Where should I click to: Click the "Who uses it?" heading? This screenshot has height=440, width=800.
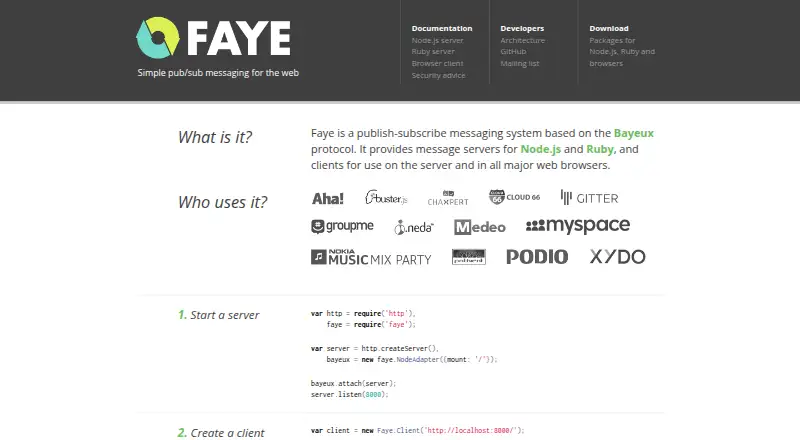click(x=222, y=202)
